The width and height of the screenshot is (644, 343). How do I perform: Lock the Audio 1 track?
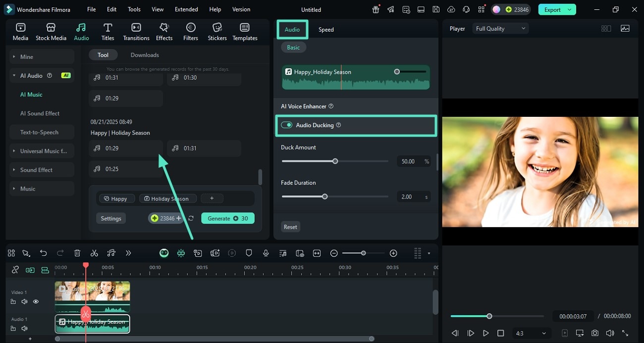(x=13, y=328)
